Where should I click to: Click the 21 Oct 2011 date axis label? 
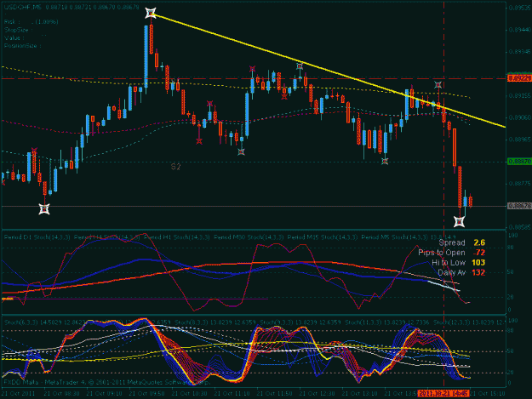tap(18, 394)
